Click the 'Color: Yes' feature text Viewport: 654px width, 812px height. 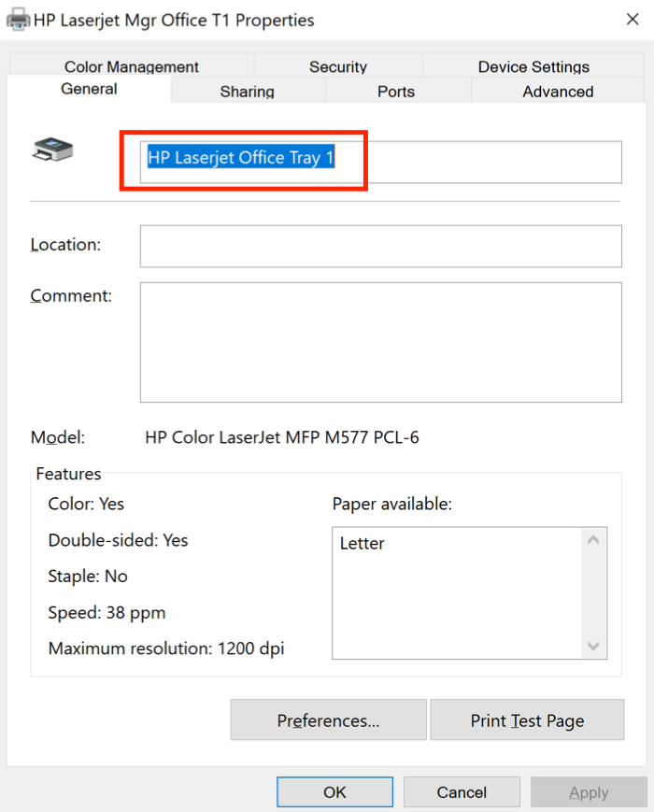[x=86, y=504]
